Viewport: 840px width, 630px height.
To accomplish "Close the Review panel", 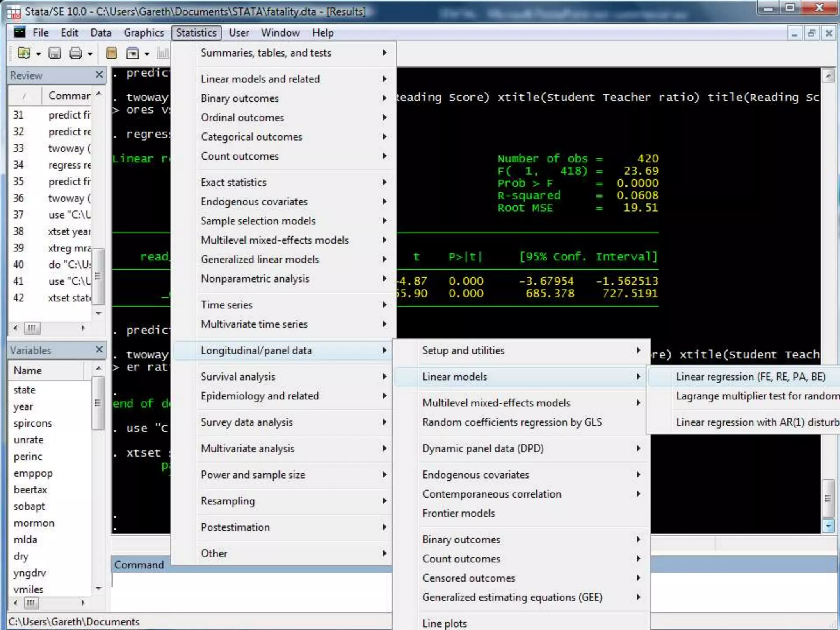I will click(99, 75).
